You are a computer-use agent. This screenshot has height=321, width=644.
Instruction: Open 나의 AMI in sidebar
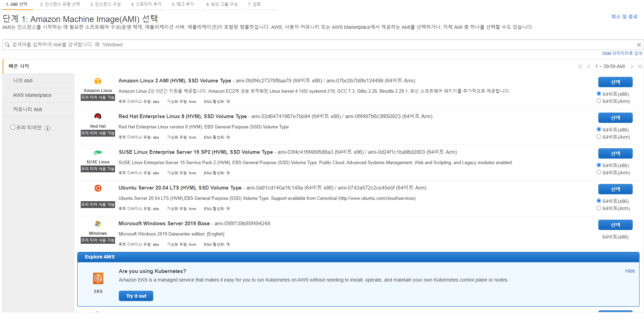tap(38, 81)
